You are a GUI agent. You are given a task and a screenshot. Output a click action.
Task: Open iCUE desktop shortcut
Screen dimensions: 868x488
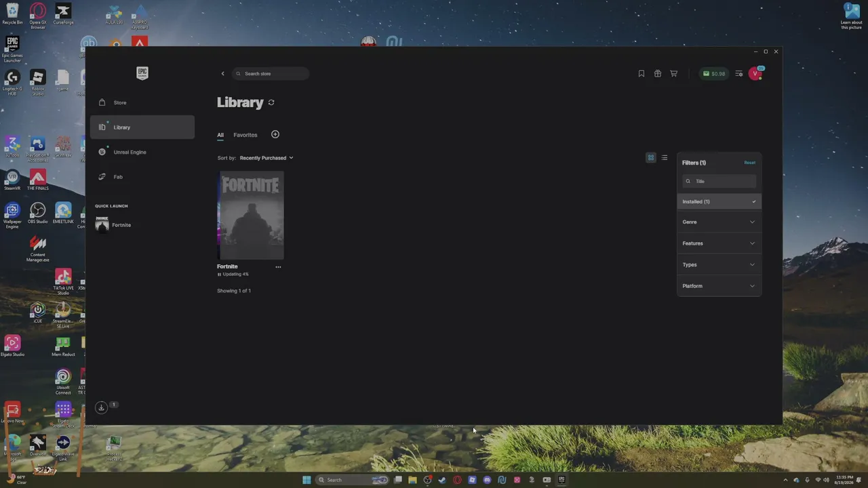click(38, 312)
